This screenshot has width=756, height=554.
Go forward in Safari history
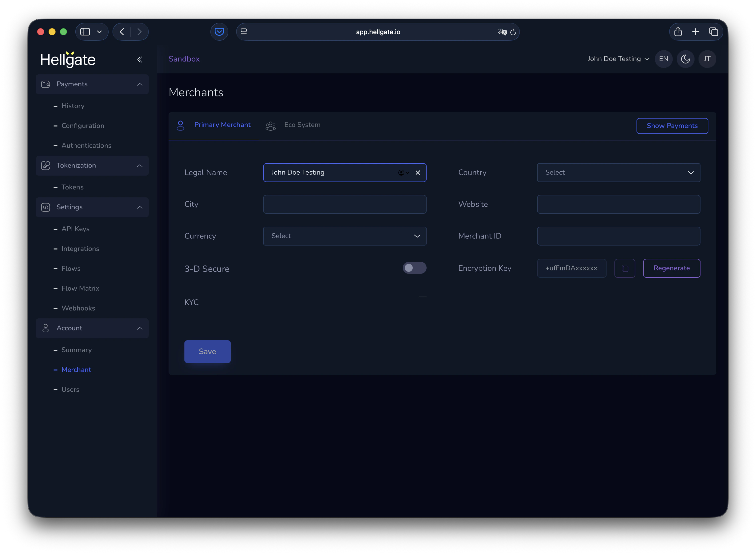tap(139, 32)
